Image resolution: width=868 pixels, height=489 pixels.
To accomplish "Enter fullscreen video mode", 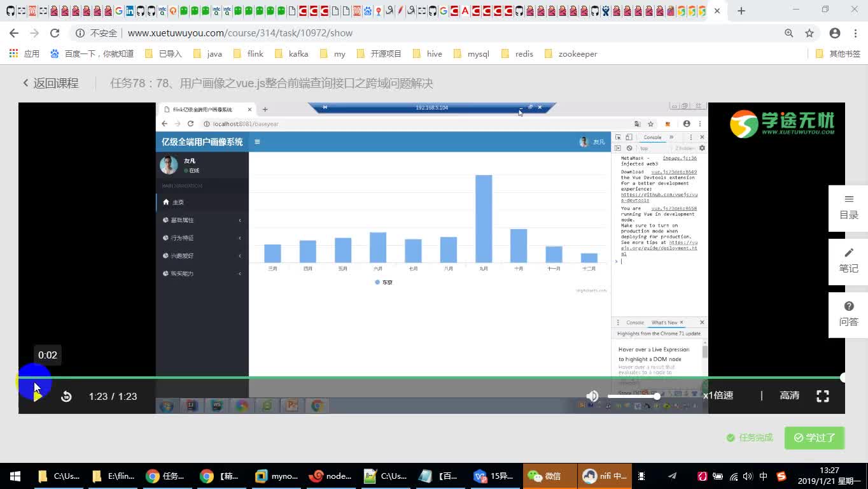I will [823, 396].
